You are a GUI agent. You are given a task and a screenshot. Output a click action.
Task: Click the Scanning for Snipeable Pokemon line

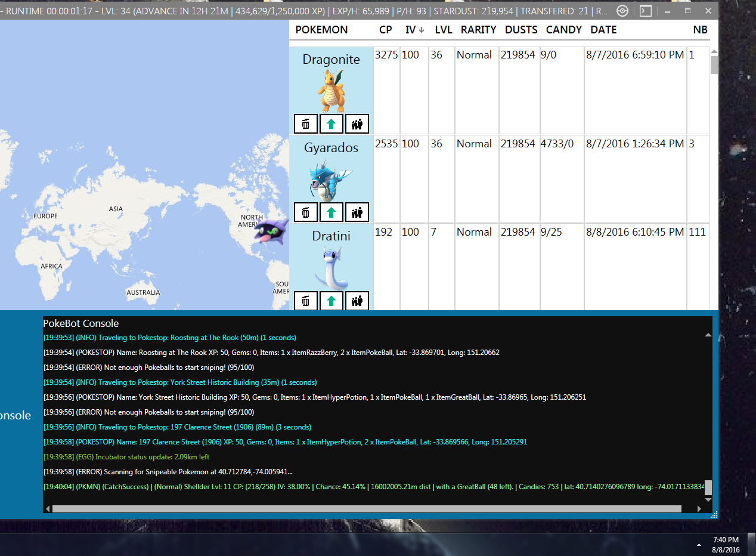(168, 472)
